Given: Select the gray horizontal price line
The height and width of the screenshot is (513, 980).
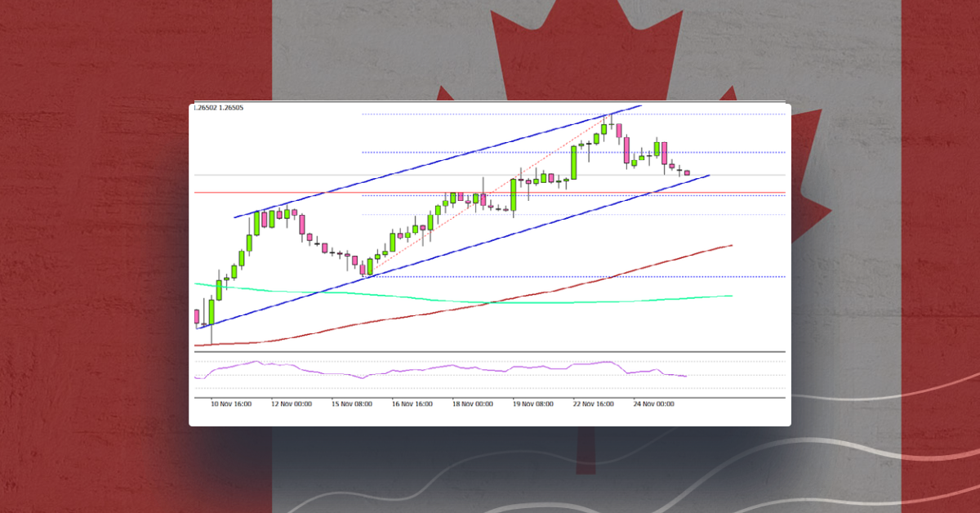Looking at the screenshot, I should (286, 173).
